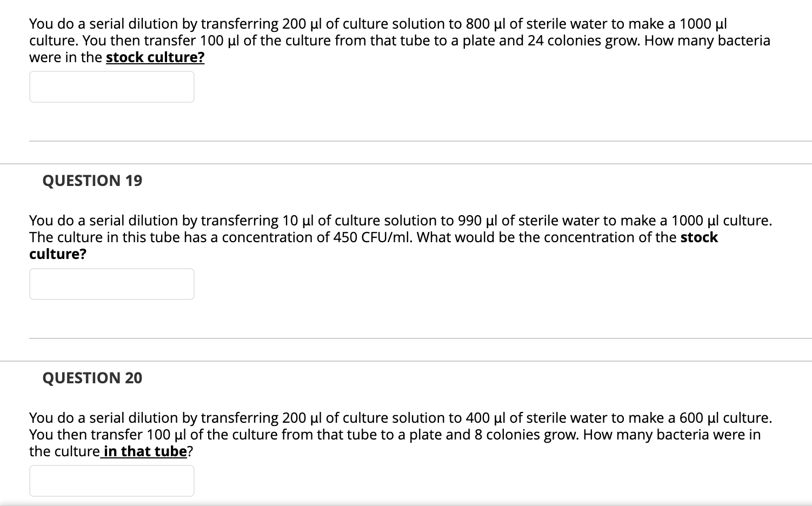Viewport: 812px width, 506px height.
Task: Click the answer field for the stock culture question
Action: tap(111, 86)
